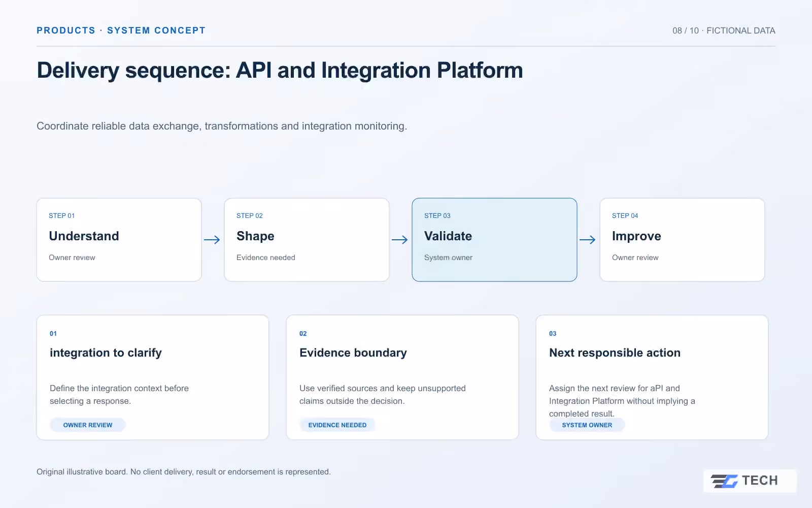Click the STEP 02 label
Image resolution: width=812 pixels, height=508 pixels.
pos(250,216)
